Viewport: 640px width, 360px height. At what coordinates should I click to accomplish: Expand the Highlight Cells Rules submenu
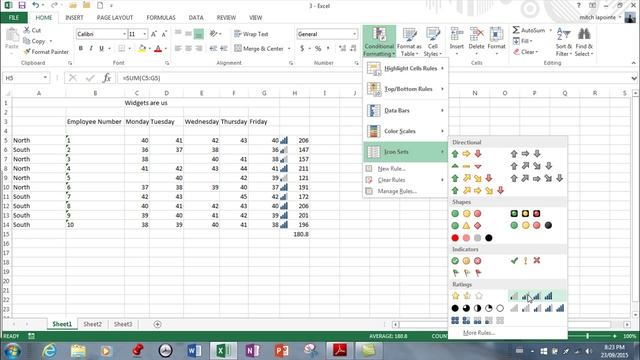pos(405,69)
